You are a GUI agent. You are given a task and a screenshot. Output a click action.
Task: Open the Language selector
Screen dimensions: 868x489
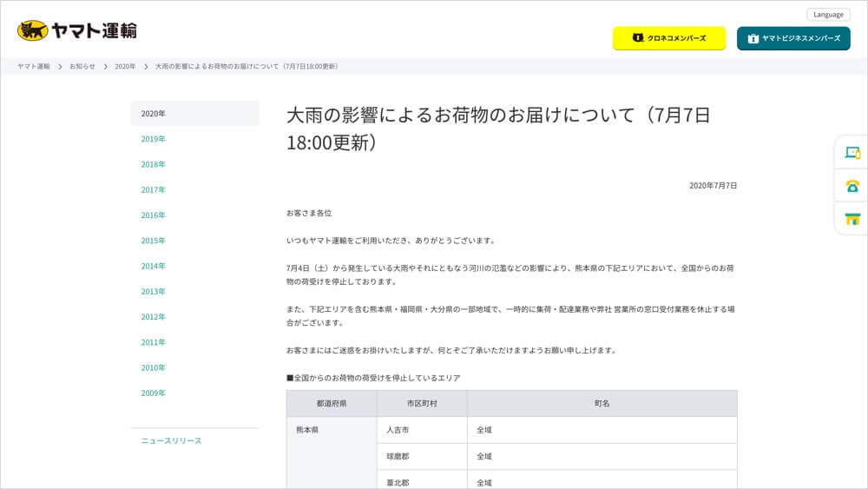pos(828,14)
